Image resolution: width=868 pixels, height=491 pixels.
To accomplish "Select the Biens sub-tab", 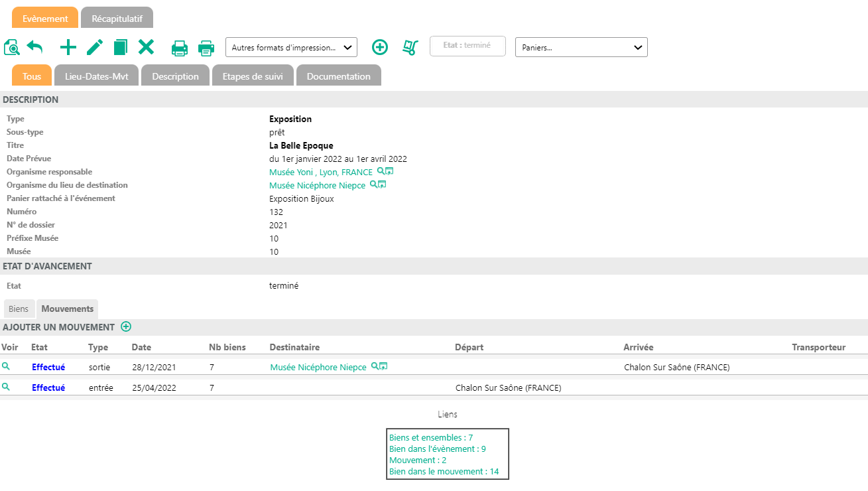I will click(19, 309).
